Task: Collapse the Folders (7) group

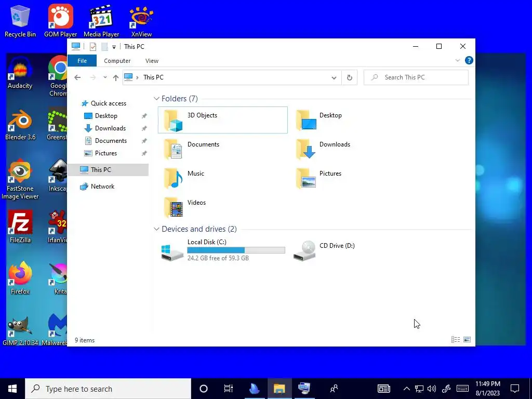Action: [x=156, y=98]
